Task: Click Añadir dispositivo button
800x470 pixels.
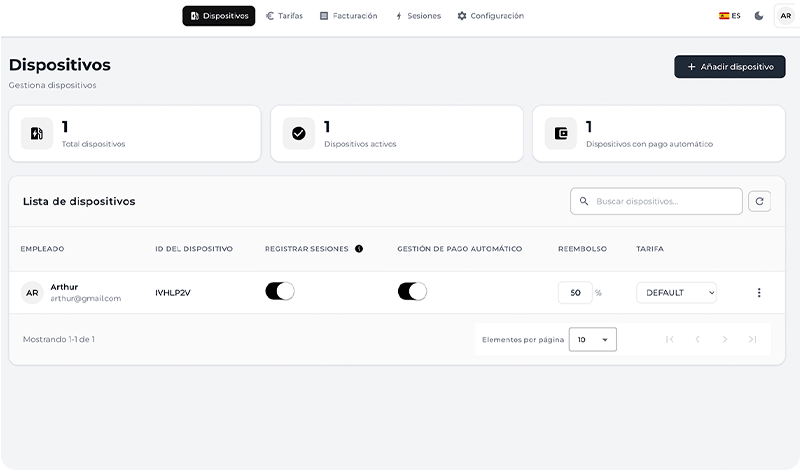Action: click(729, 67)
